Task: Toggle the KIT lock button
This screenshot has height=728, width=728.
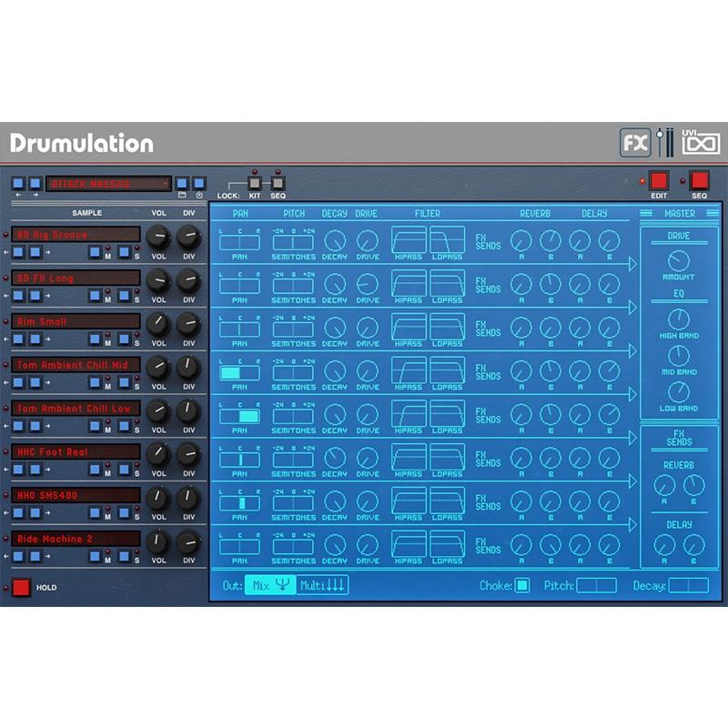Action: pos(256,182)
